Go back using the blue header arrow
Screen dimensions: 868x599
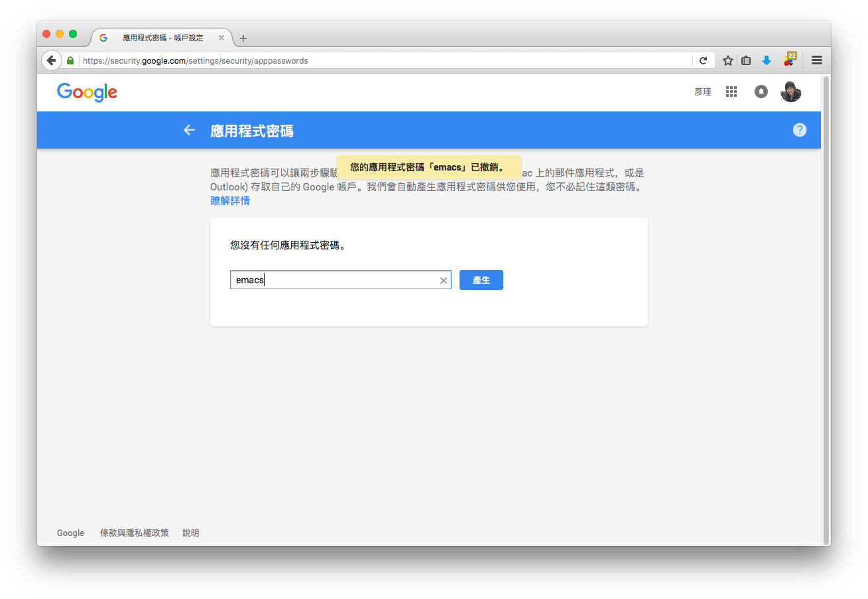(x=189, y=130)
